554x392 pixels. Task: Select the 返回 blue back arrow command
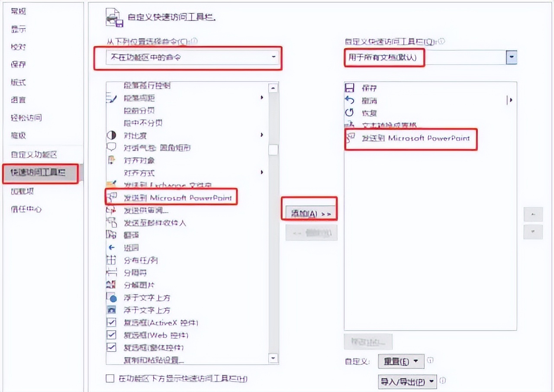[x=185, y=248]
